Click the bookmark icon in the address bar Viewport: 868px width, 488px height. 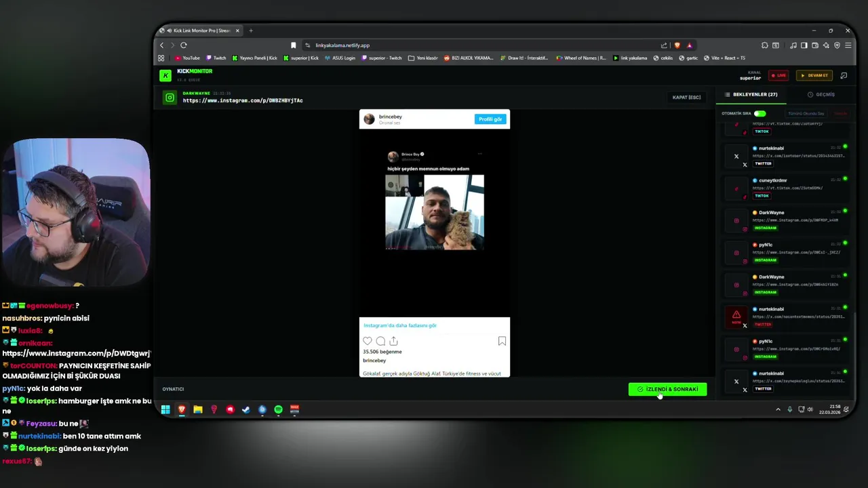click(293, 45)
